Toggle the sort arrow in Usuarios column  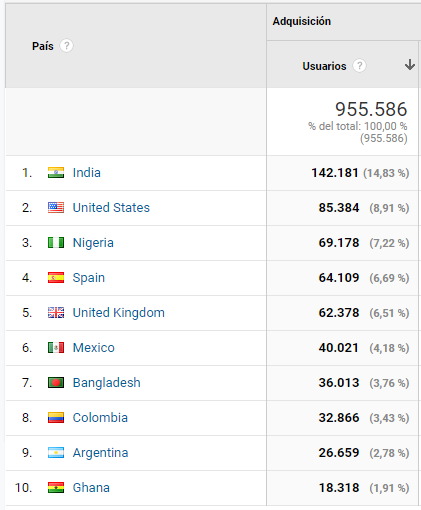(410, 64)
